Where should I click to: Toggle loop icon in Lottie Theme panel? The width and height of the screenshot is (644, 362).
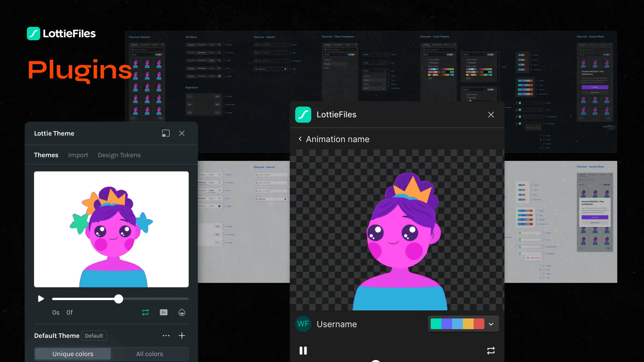tap(145, 312)
